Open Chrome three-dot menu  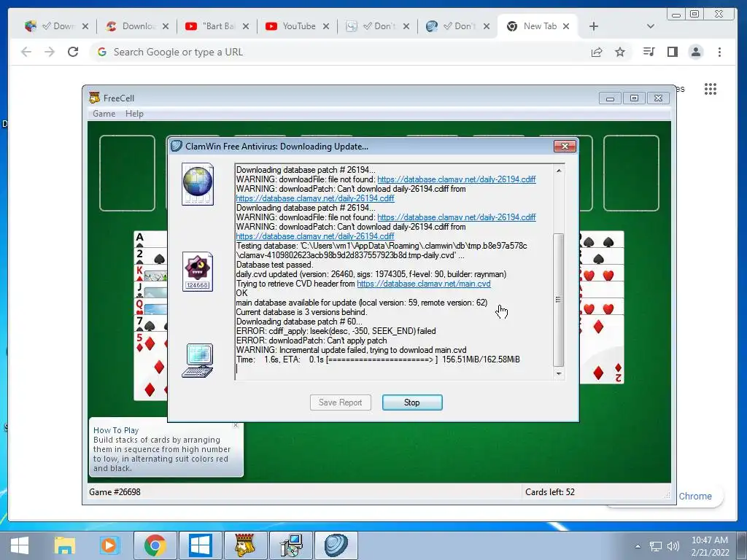[719, 52]
